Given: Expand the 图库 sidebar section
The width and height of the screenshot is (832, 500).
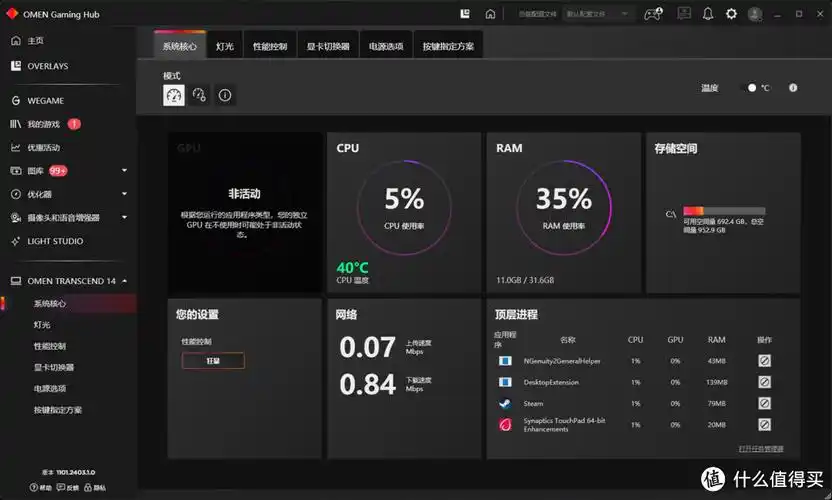Looking at the screenshot, I should 124,170.
